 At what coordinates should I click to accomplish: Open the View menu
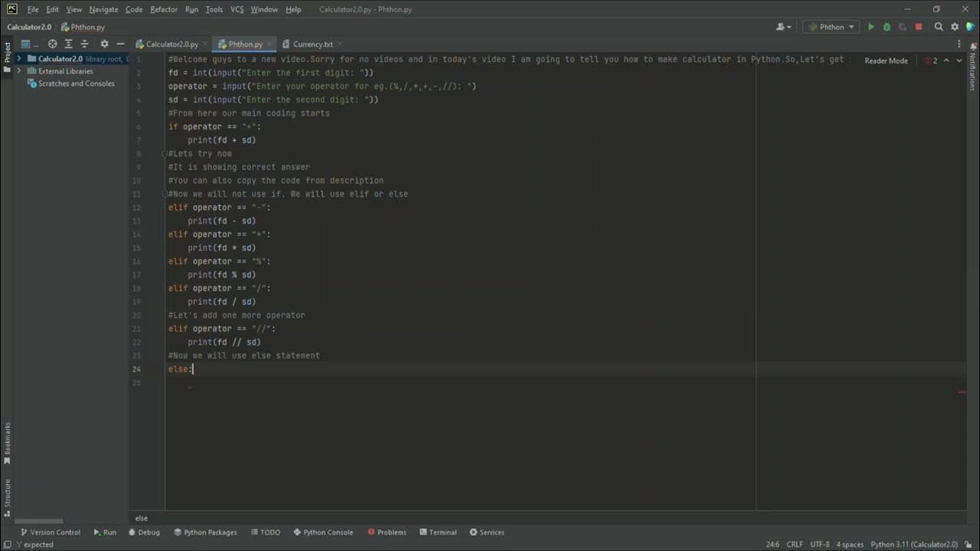pyautogui.click(x=74, y=9)
